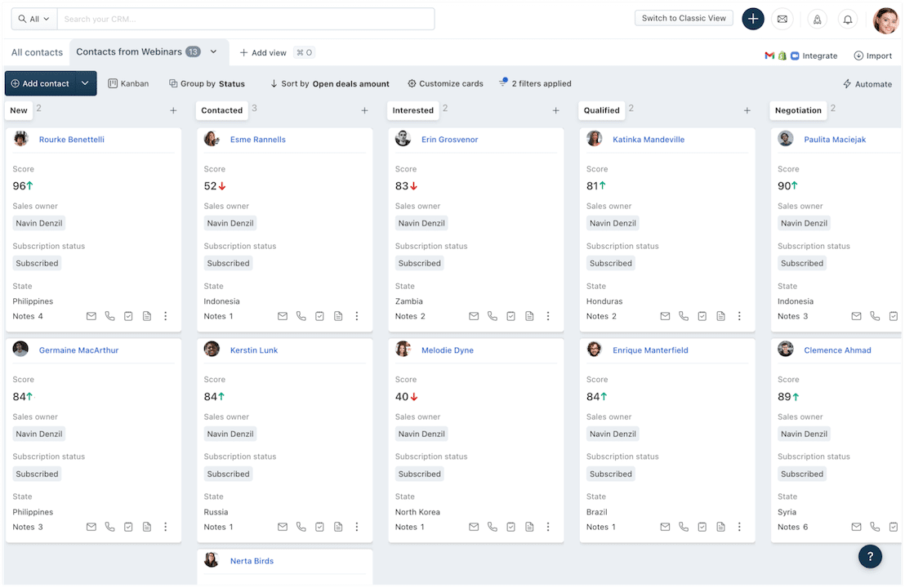The width and height of the screenshot is (905, 588).
Task: Open the rocket announcements icon
Action: click(818, 19)
